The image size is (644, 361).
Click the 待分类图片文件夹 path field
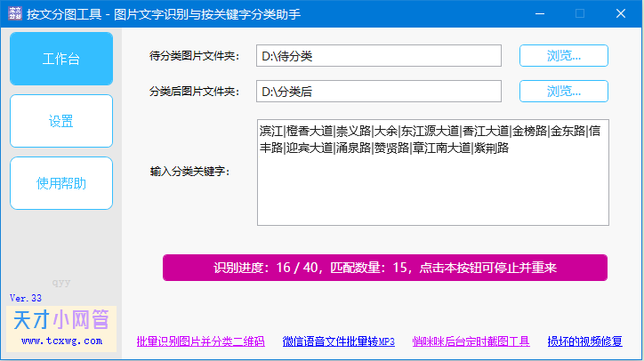(379, 56)
